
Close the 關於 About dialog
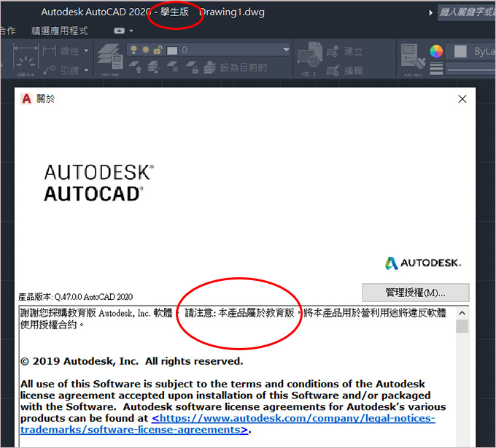(462, 99)
